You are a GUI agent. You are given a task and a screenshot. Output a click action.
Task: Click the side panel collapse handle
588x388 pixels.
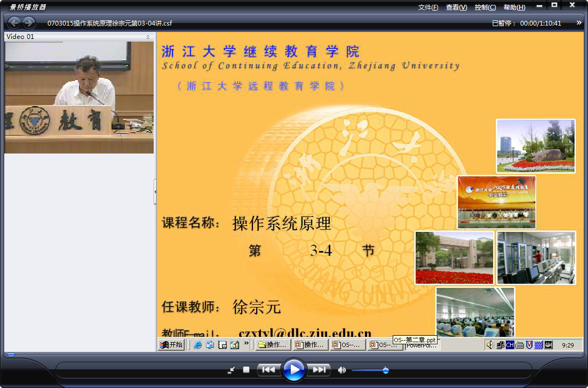tap(155, 192)
